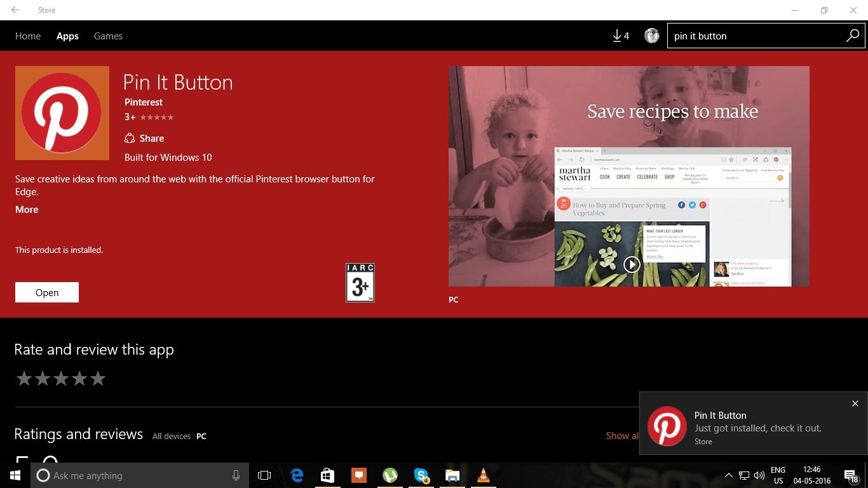Open Skype from the taskbar
868x488 pixels.
pyautogui.click(x=421, y=475)
